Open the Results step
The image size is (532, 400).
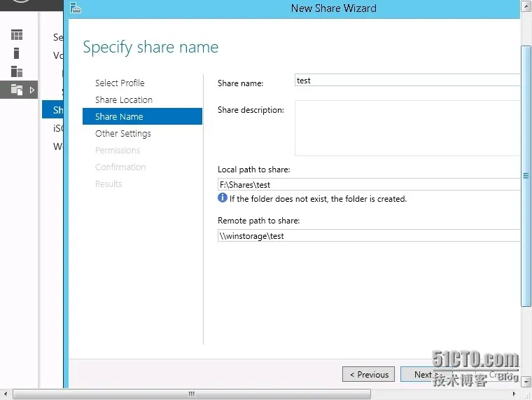(108, 184)
